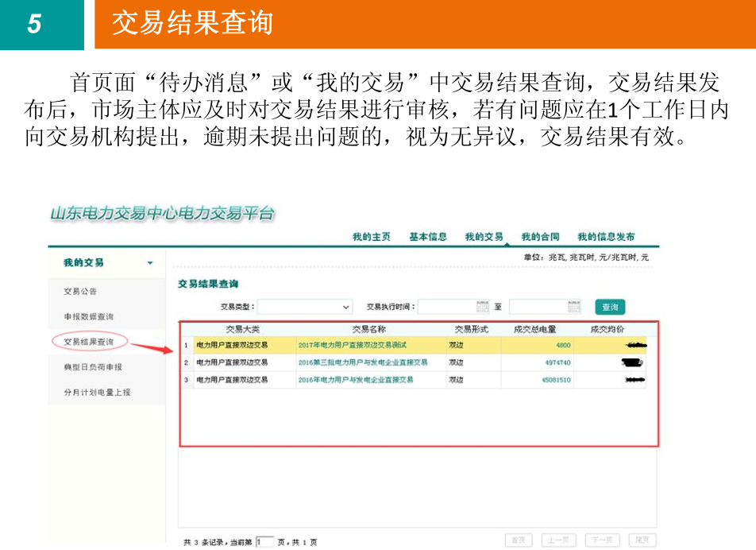Open the end date calendar picker icon

574,307
